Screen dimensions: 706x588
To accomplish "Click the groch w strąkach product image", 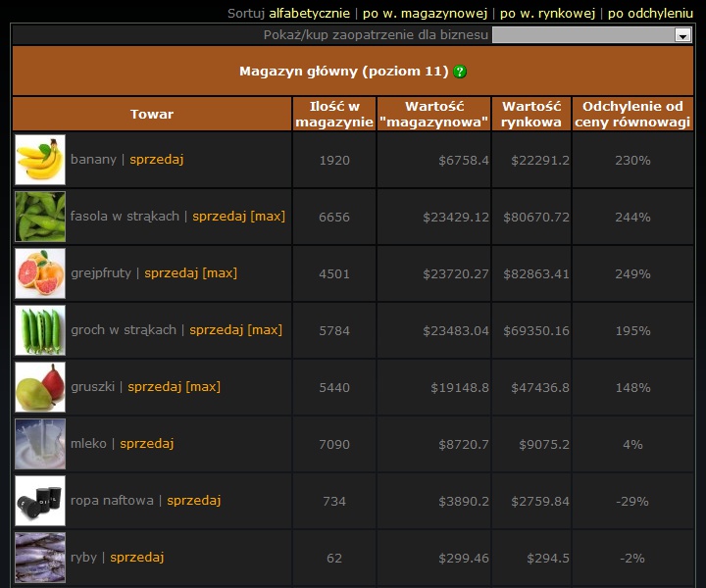I will click(x=40, y=330).
